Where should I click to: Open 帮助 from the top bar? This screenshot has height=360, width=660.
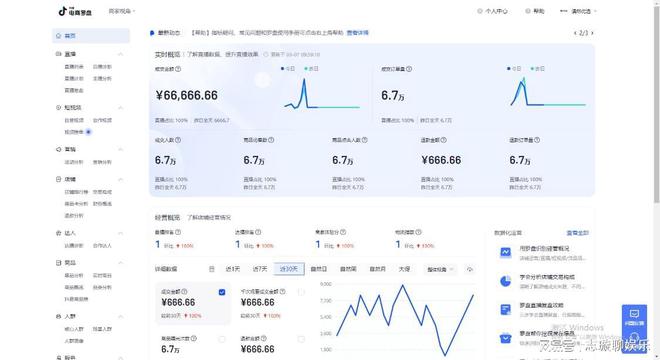point(535,11)
